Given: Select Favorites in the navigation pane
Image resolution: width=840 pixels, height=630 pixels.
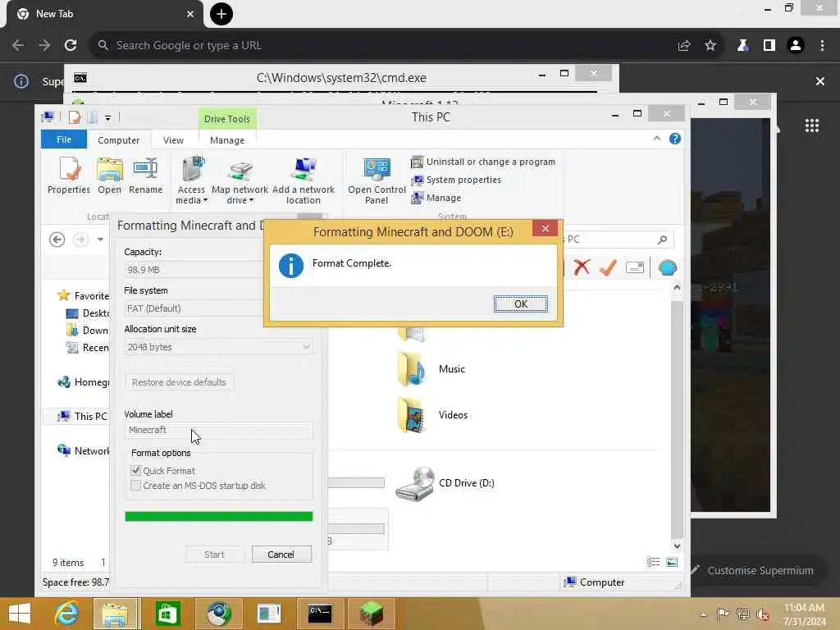Looking at the screenshot, I should pos(83,295).
